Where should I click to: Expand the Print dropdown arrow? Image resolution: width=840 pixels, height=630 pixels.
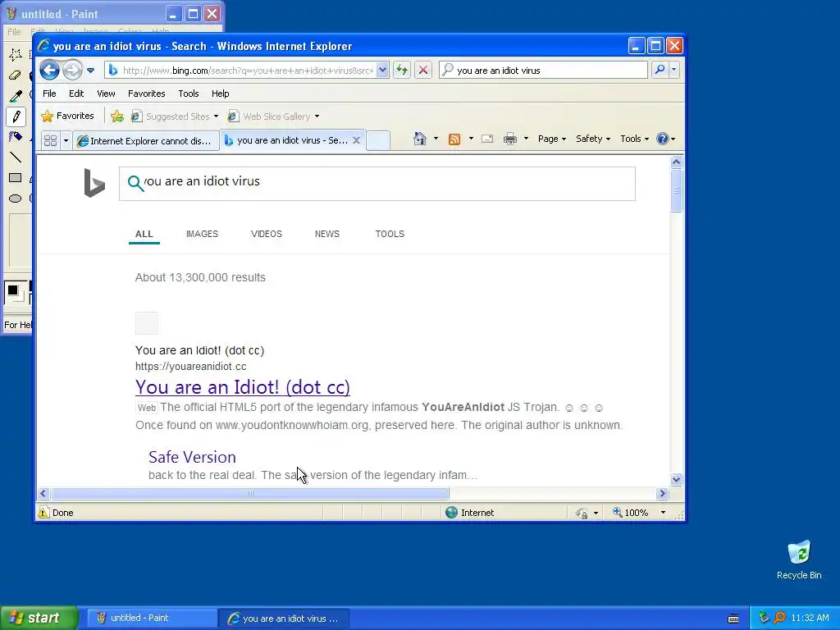tap(526, 139)
